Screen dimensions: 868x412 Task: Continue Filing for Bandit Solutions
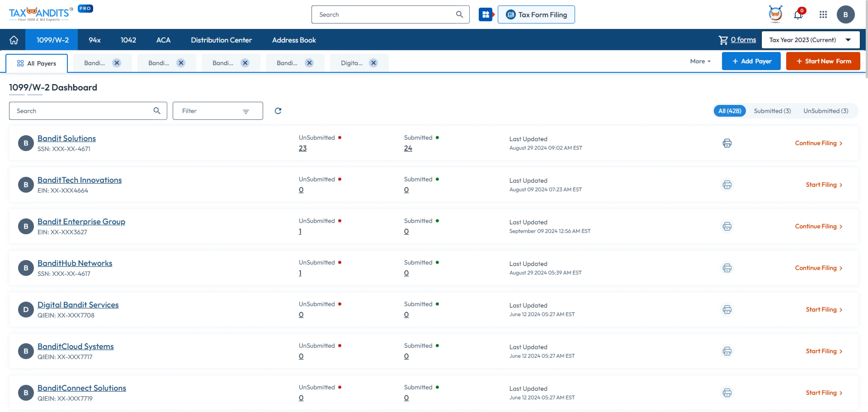818,143
